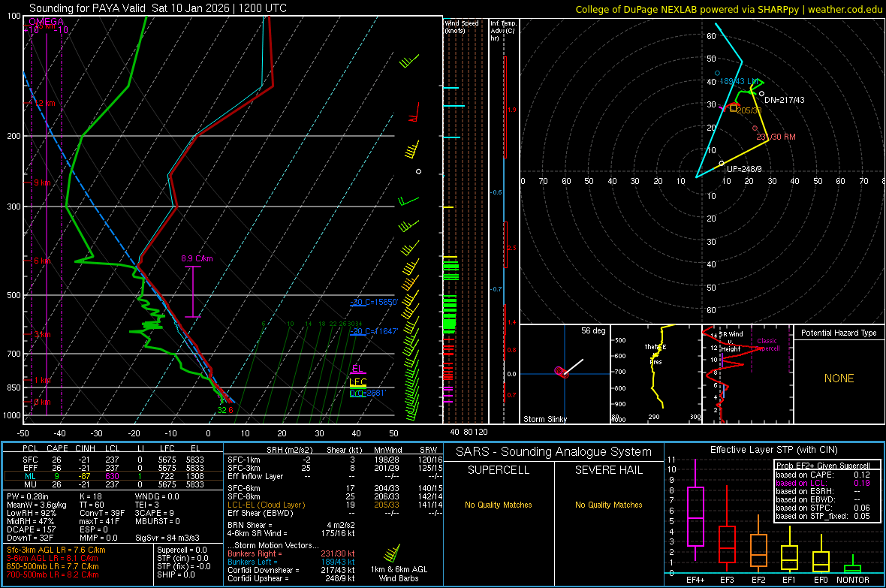Screen dimensions: 886x588
Task: Select the OMEGA label on the skew-T
Action: coord(46,22)
